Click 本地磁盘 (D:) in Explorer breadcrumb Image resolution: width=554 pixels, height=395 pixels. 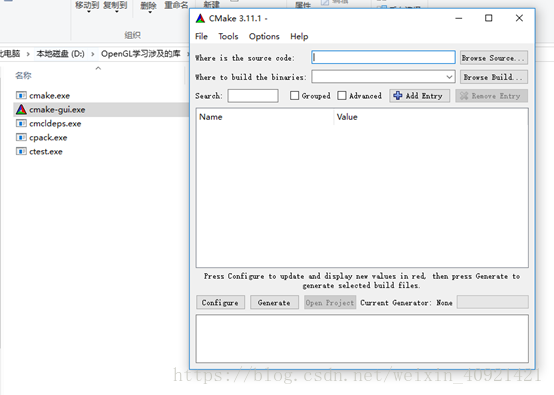click(x=60, y=54)
